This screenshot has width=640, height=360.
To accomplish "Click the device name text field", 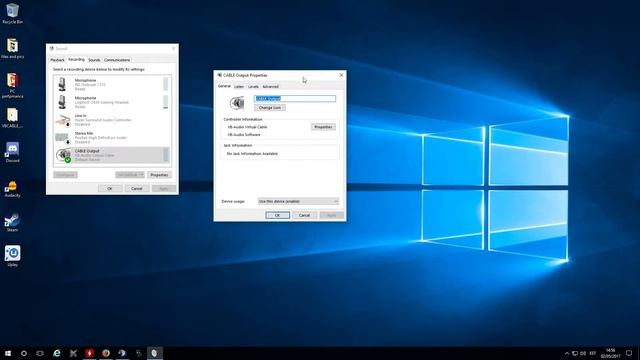I will (x=295, y=98).
